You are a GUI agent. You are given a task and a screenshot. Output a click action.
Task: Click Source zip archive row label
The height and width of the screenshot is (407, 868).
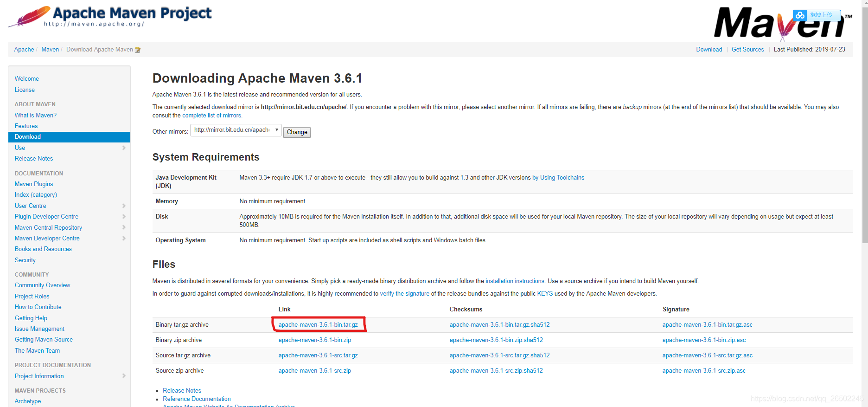click(x=179, y=371)
